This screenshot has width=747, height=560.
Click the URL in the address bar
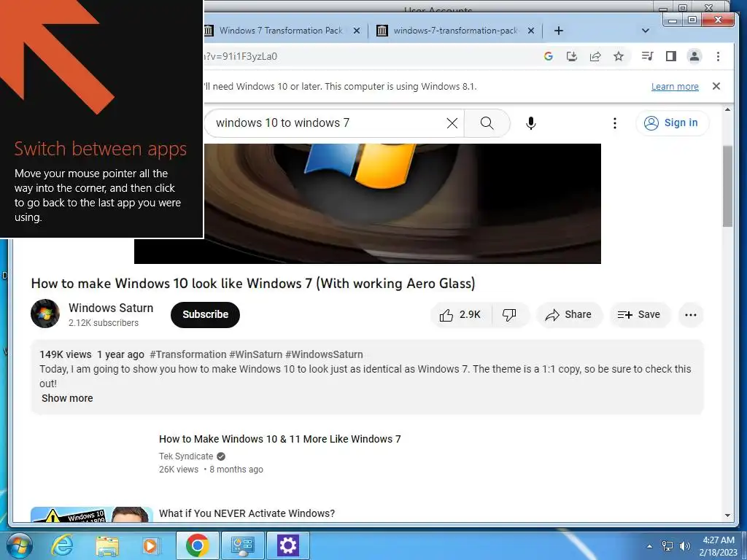(x=241, y=56)
